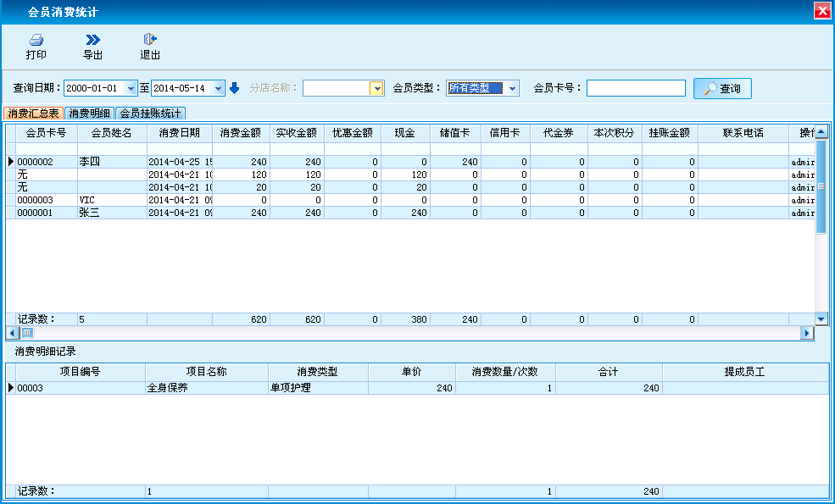Screen dimensions: 835x504
Task: Open the start date 2000-01-01 dropdown
Action: [131, 88]
